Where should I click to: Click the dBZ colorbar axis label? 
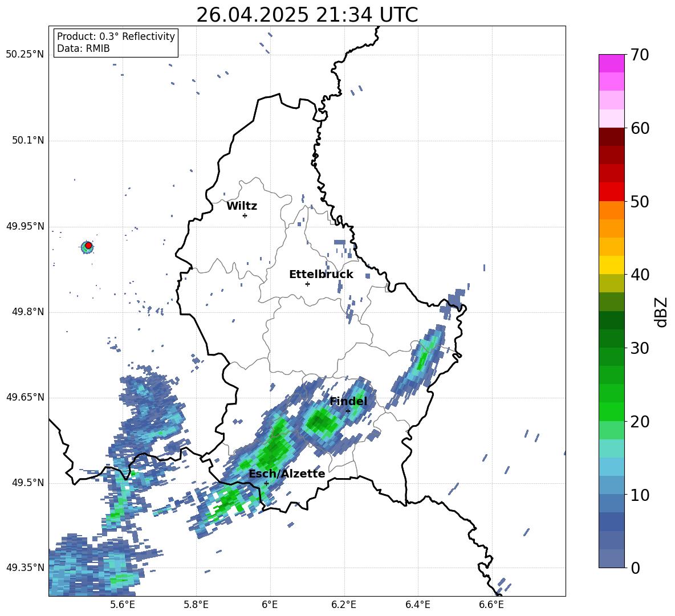tap(662, 312)
